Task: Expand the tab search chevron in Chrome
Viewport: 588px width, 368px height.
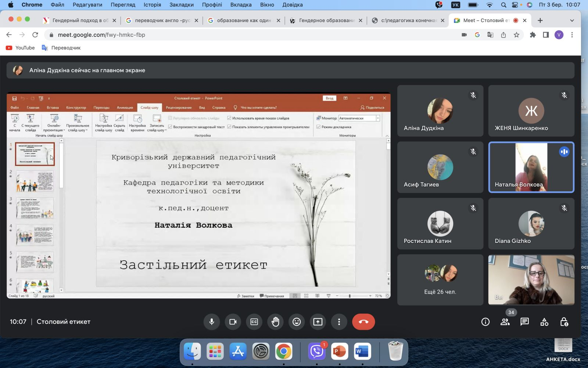Action: (572, 20)
